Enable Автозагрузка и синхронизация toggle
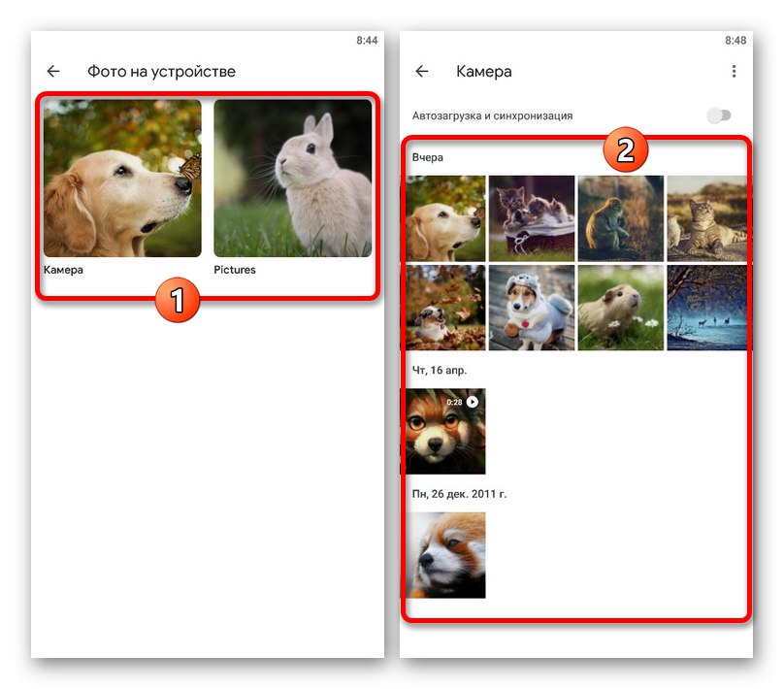Image resolution: width=784 pixels, height=689 pixels. click(x=718, y=115)
